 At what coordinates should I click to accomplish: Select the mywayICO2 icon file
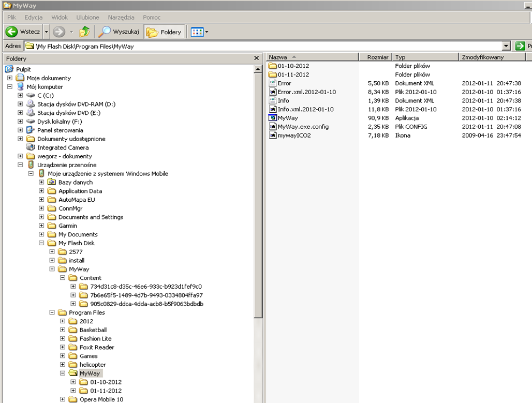272,136
